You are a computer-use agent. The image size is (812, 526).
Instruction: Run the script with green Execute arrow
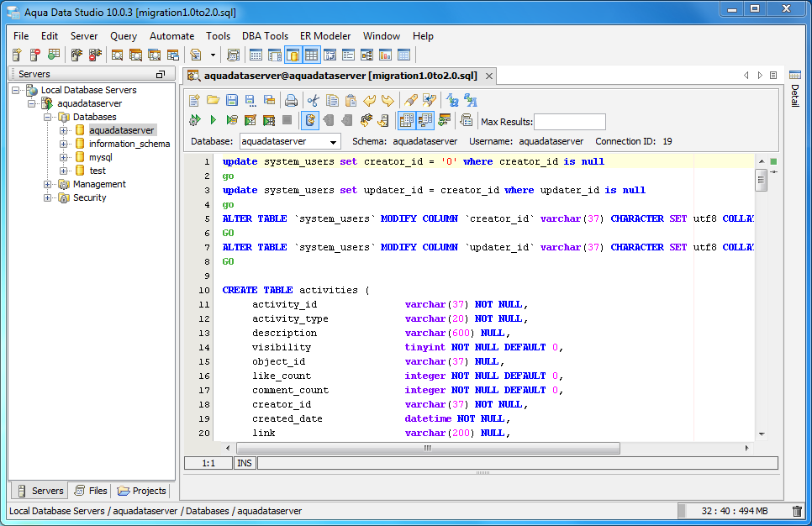coord(213,121)
